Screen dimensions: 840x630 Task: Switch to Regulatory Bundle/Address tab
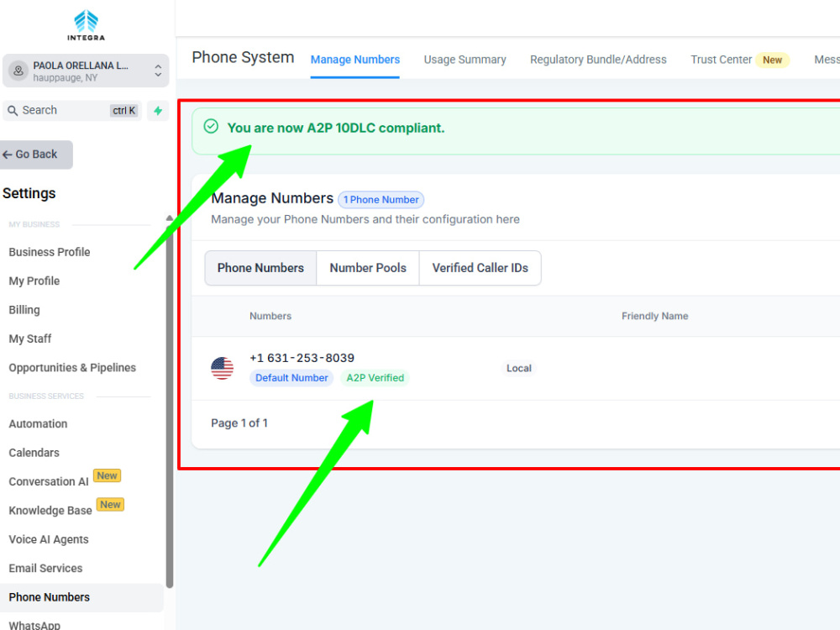tap(598, 60)
